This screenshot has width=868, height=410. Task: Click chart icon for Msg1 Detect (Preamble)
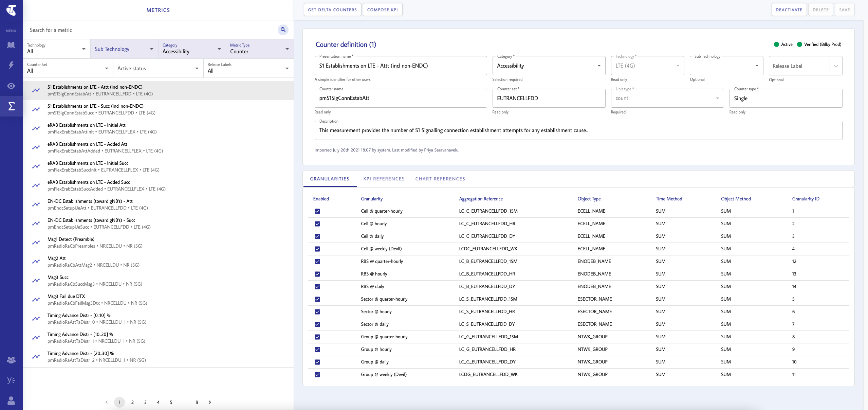(x=36, y=243)
